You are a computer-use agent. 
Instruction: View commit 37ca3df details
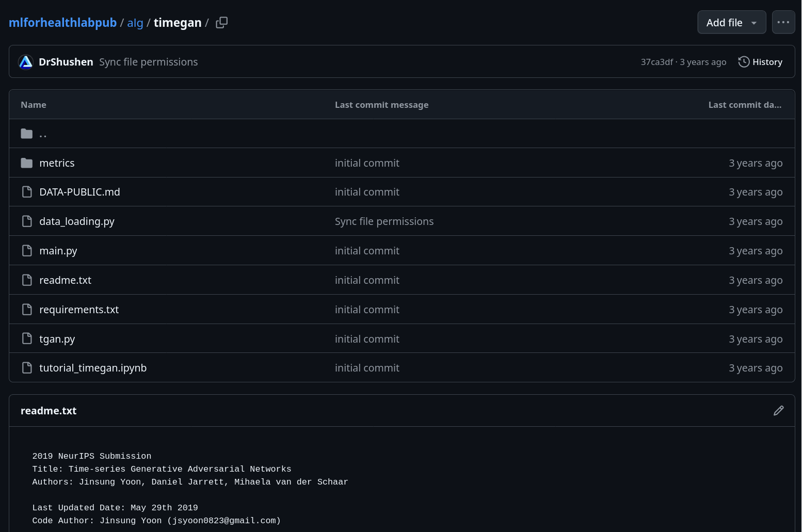tap(656, 62)
